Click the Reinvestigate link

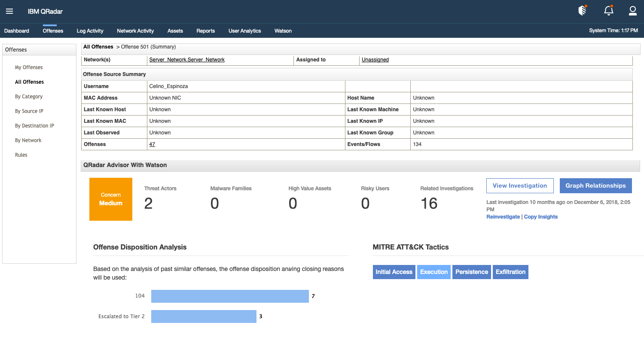pos(503,217)
